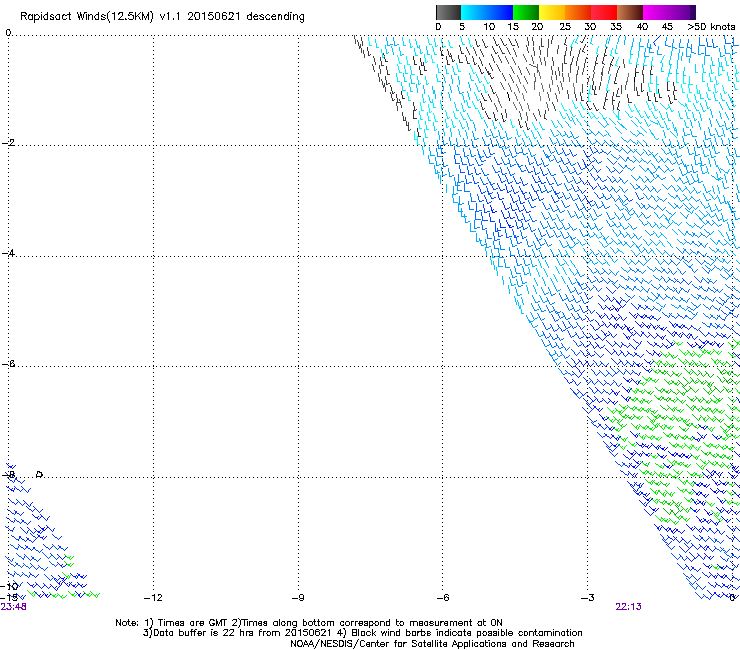Click the legend label "45"
This screenshot has height=650, width=740.
click(x=667, y=27)
